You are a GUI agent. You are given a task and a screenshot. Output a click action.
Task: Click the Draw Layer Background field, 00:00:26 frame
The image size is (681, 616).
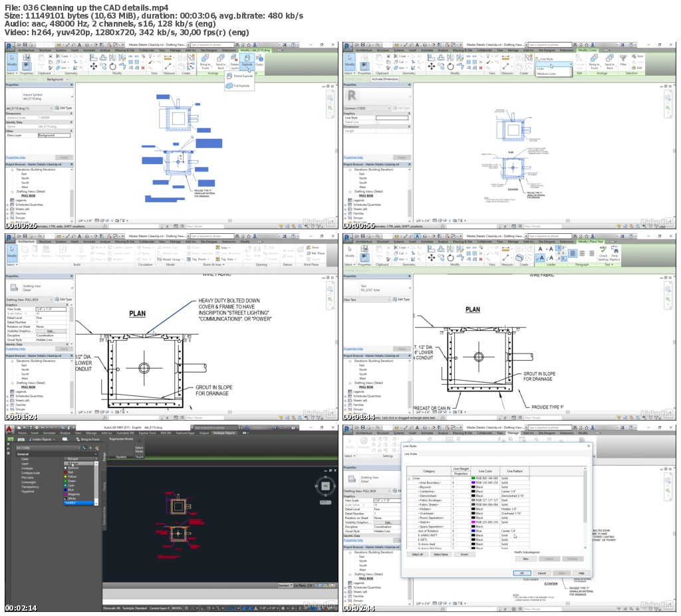point(54,136)
